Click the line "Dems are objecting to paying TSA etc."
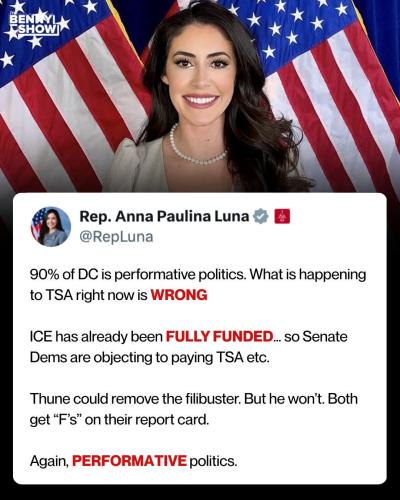 150,358
